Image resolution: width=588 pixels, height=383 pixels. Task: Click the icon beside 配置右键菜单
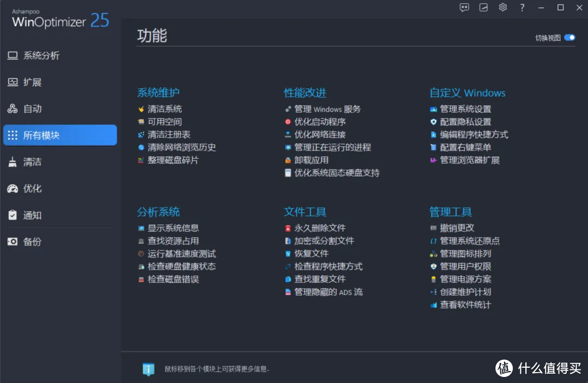point(433,148)
